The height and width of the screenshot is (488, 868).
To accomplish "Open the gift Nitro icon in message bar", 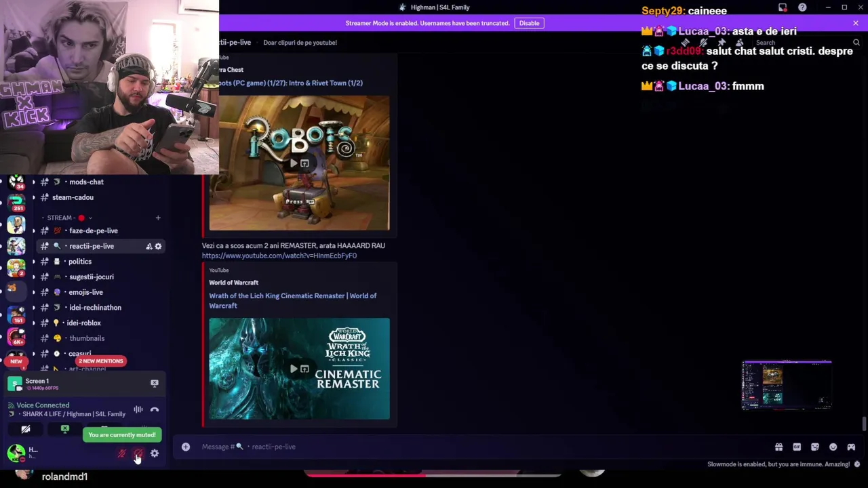I will (778, 447).
